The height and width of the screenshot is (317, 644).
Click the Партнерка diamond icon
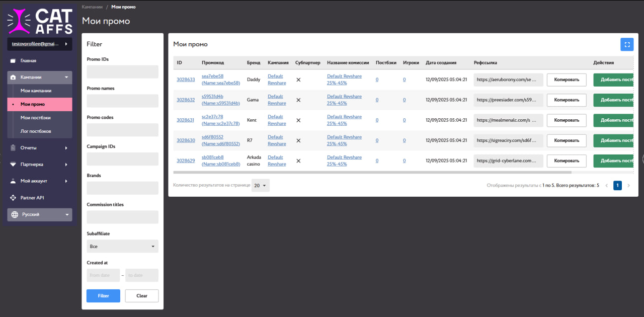tap(13, 165)
